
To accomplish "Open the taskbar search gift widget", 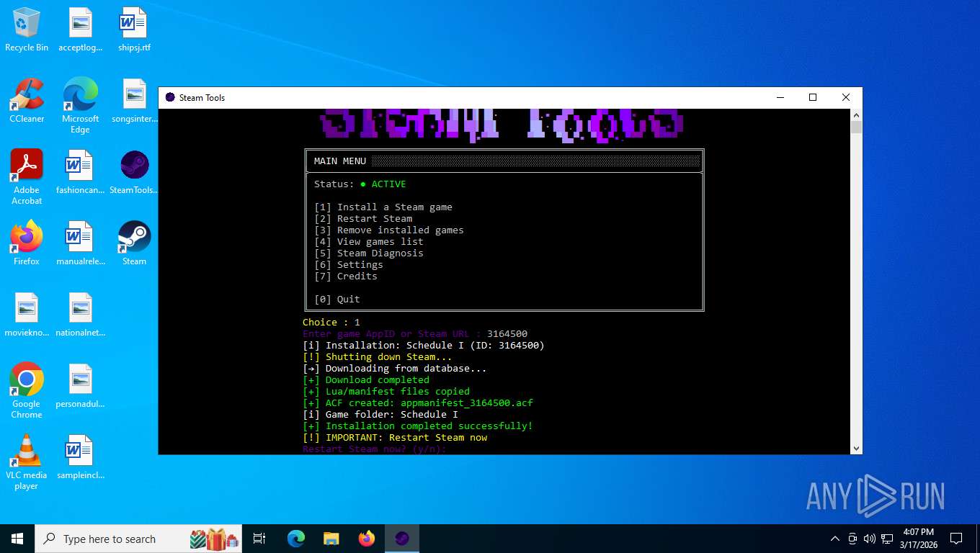I will point(215,539).
